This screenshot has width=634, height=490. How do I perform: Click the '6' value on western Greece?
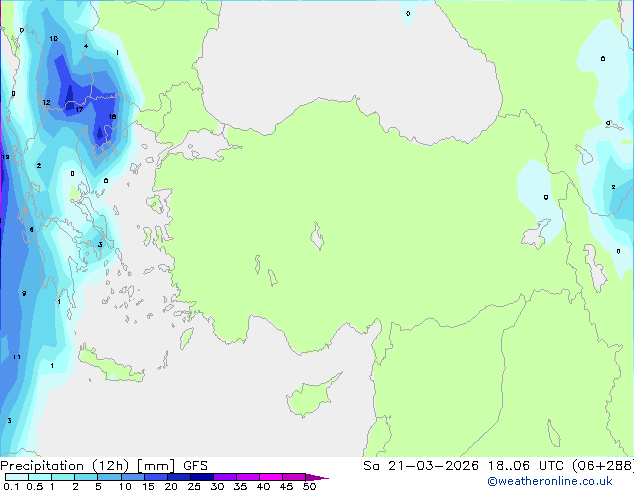tap(32, 230)
